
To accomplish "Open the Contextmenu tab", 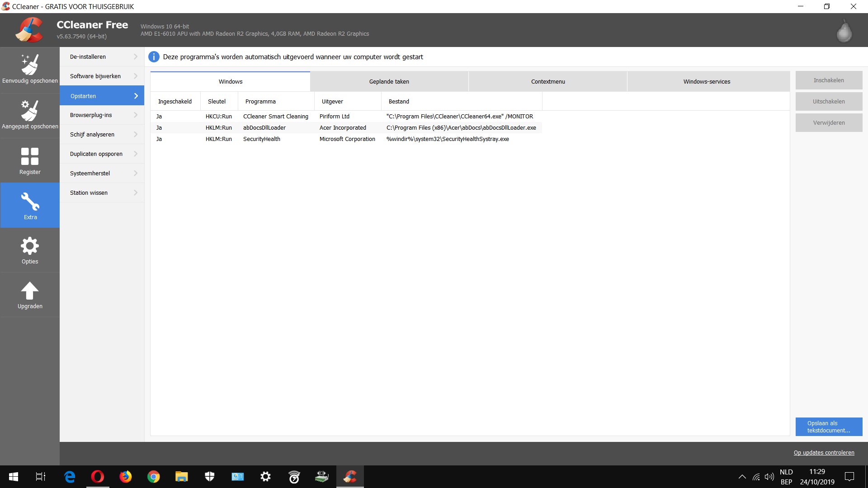I will click(548, 81).
